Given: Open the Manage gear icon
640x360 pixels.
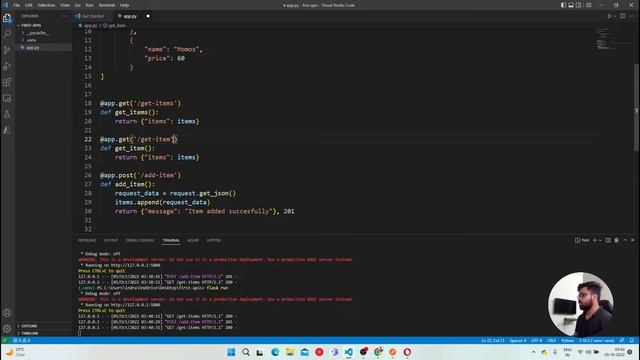Looking at the screenshot, I should click(7, 329).
